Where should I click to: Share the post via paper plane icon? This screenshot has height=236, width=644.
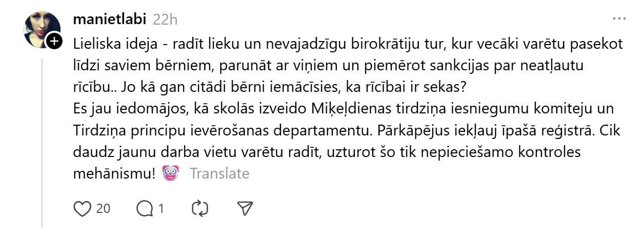point(245,208)
